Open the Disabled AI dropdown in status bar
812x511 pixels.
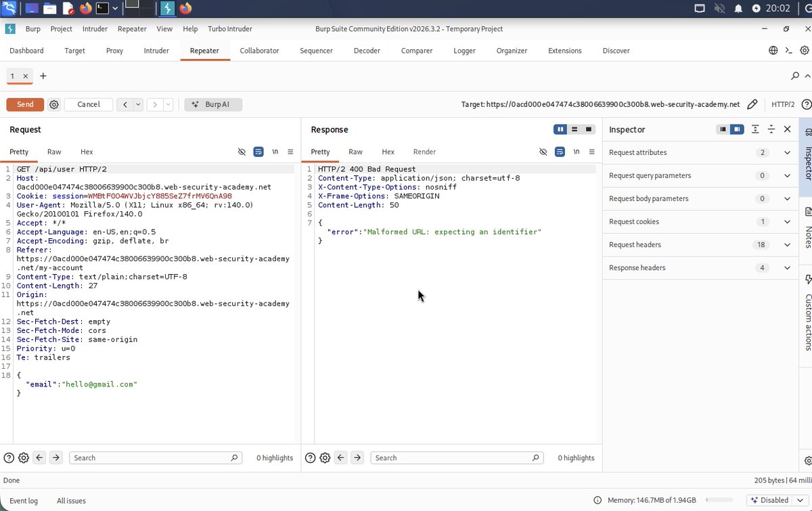(x=776, y=500)
